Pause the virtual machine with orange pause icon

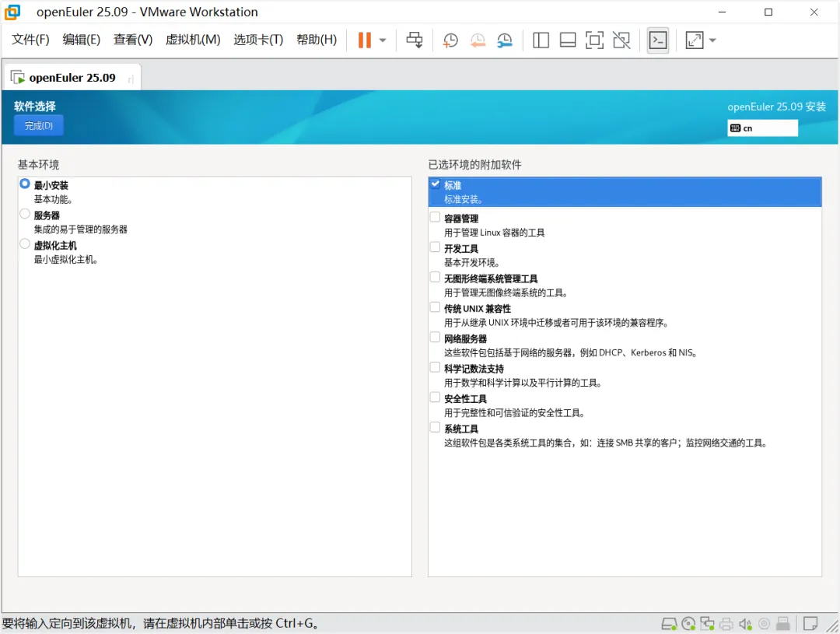[364, 40]
